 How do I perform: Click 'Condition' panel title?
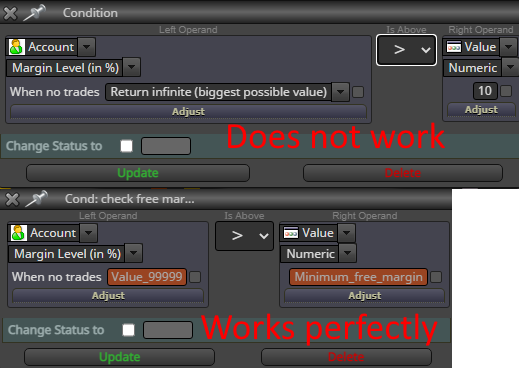tap(90, 13)
